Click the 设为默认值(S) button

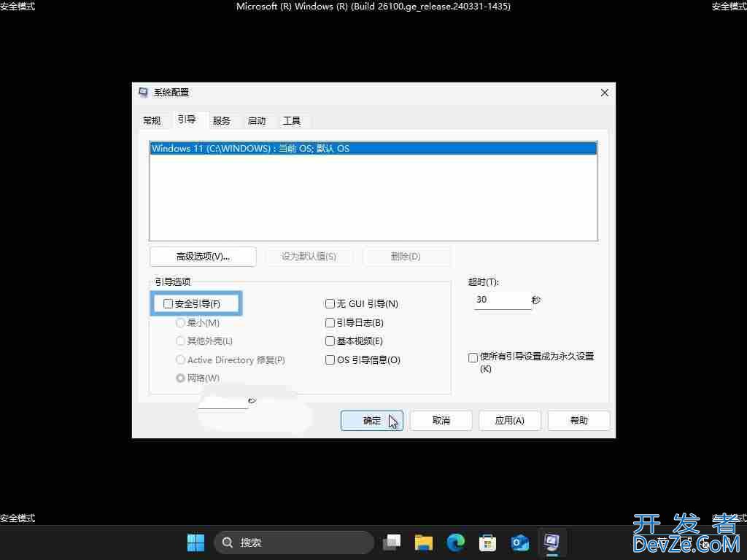309,257
